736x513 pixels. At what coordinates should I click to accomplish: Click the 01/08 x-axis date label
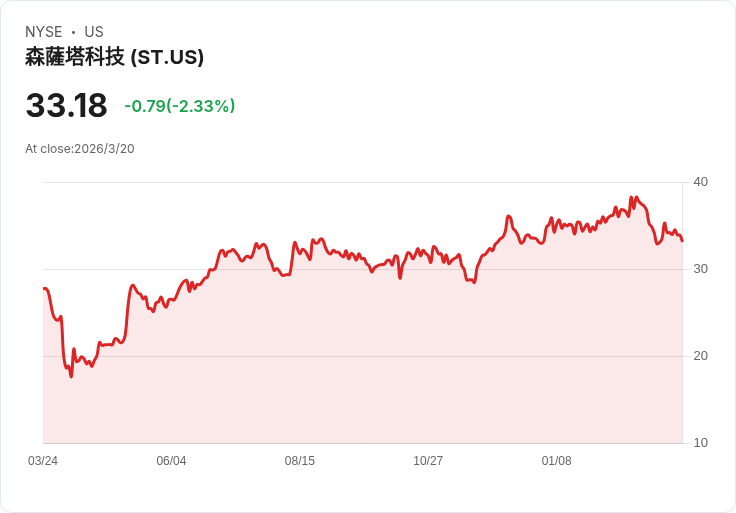(x=557, y=460)
